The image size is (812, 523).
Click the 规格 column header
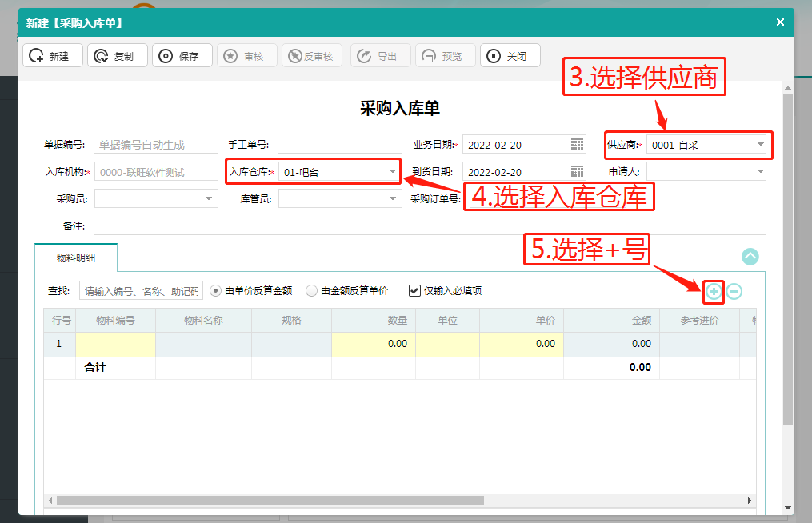click(291, 321)
